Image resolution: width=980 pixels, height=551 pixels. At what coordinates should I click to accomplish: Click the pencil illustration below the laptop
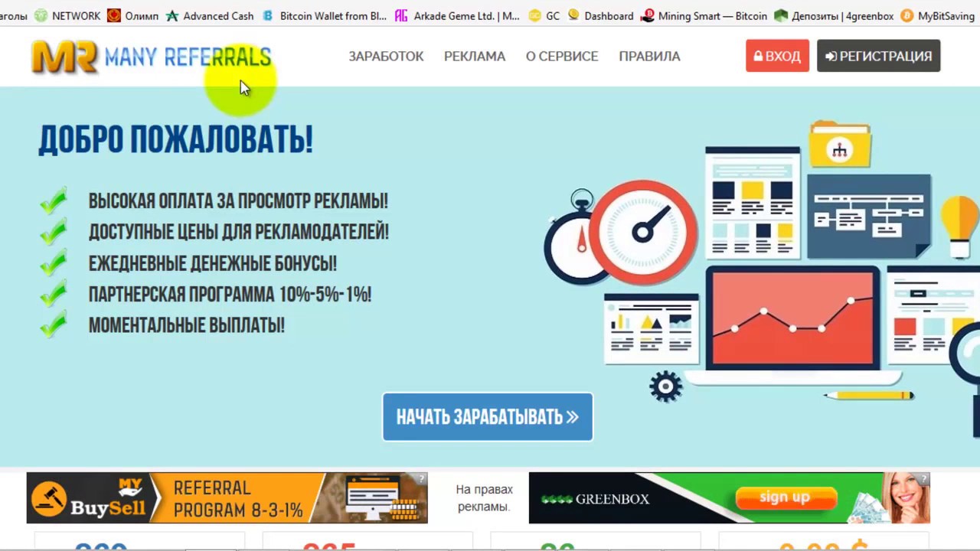[869, 396]
